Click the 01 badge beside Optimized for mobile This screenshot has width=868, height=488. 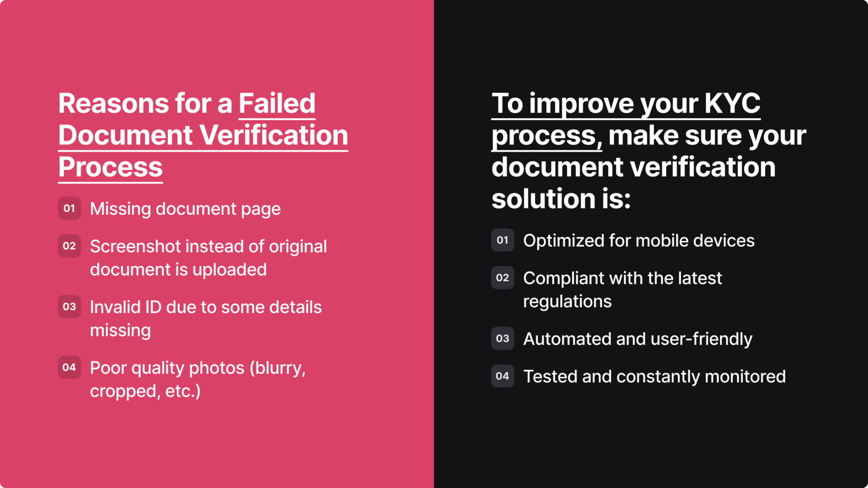[503, 240]
